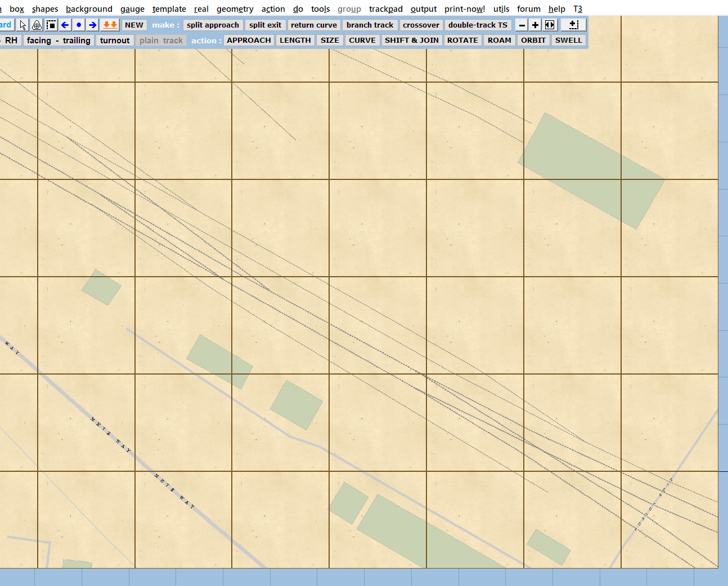
Task: Open the do menu
Action: tap(298, 9)
